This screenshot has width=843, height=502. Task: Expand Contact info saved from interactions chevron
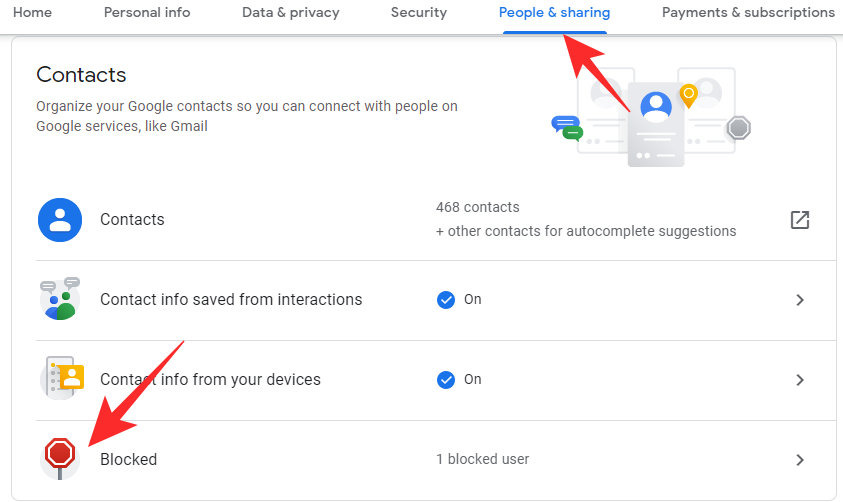799,299
